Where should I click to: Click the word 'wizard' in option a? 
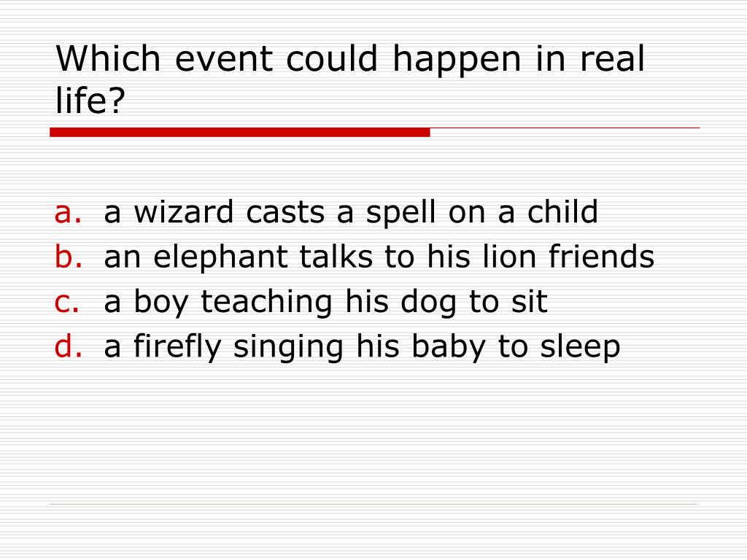pos(183,212)
